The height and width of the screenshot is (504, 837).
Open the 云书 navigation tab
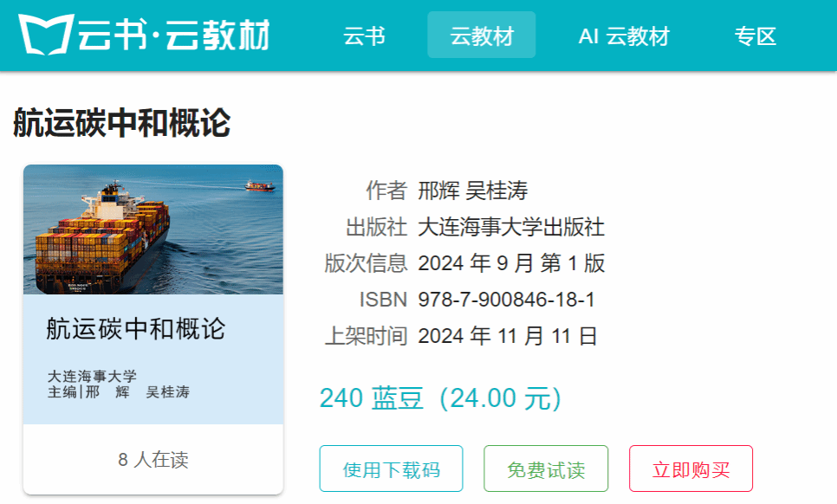pos(364,36)
